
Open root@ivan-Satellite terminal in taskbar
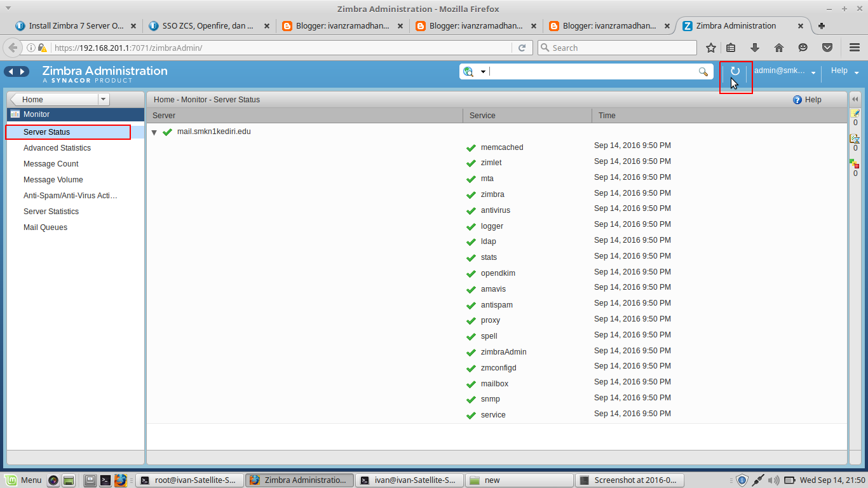tap(190, 480)
